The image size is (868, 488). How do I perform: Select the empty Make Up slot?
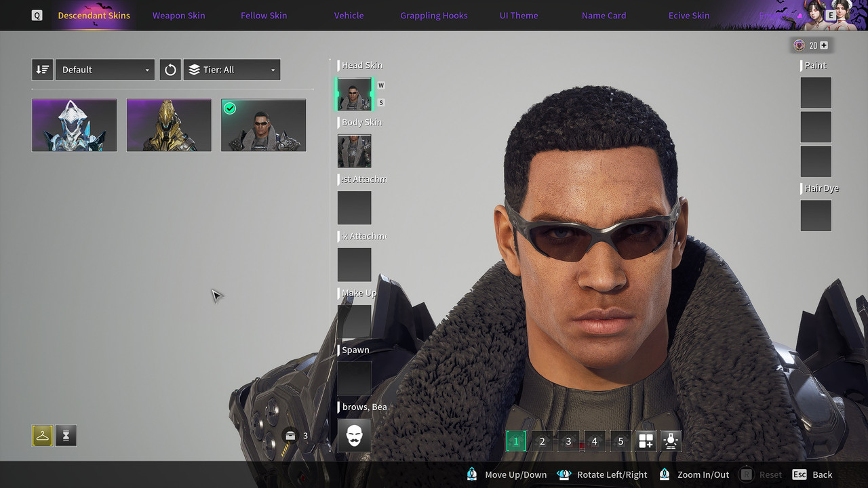(355, 322)
